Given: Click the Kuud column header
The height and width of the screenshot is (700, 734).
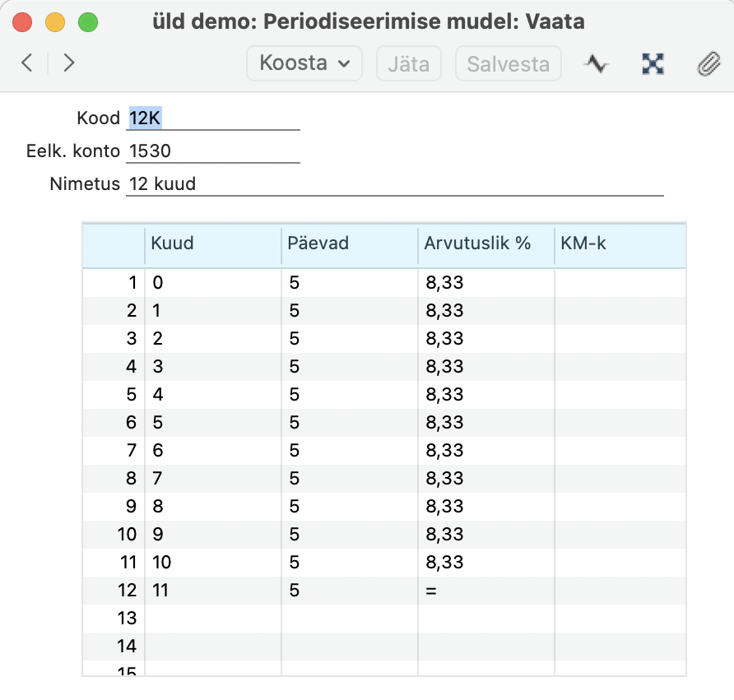Looking at the screenshot, I should 212,243.
